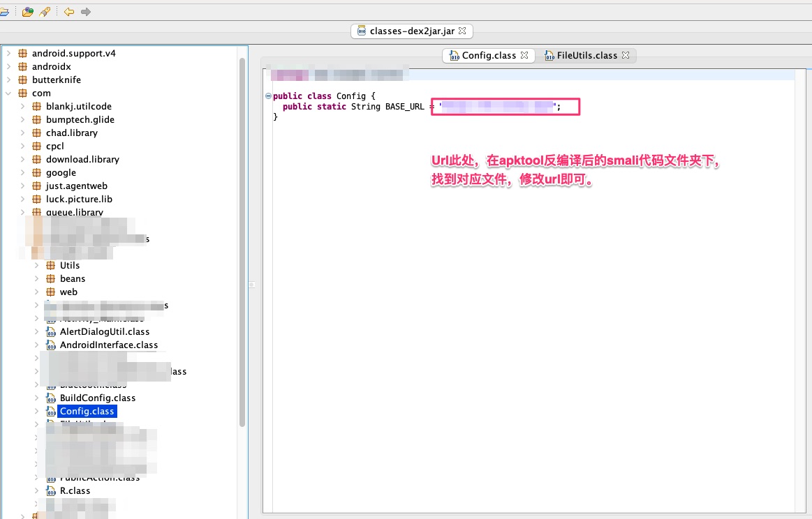
Task: Select the classes-dex2jar.jar tab
Action: point(411,31)
